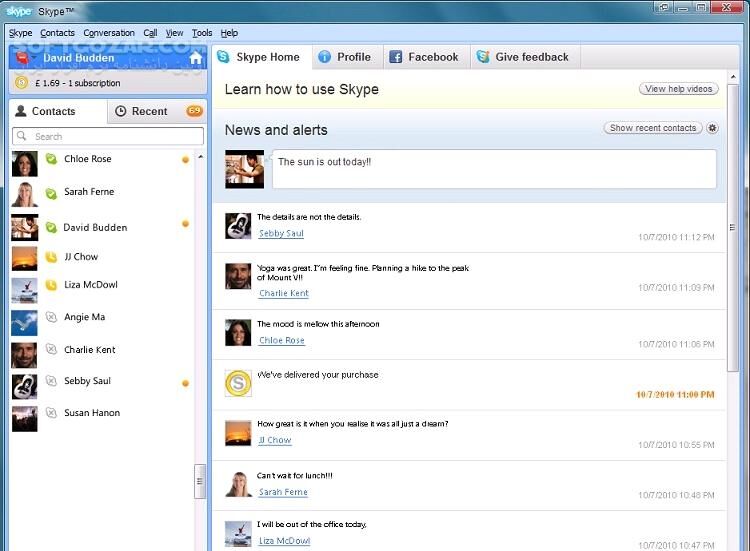Open the View menu

tap(175, 33)
